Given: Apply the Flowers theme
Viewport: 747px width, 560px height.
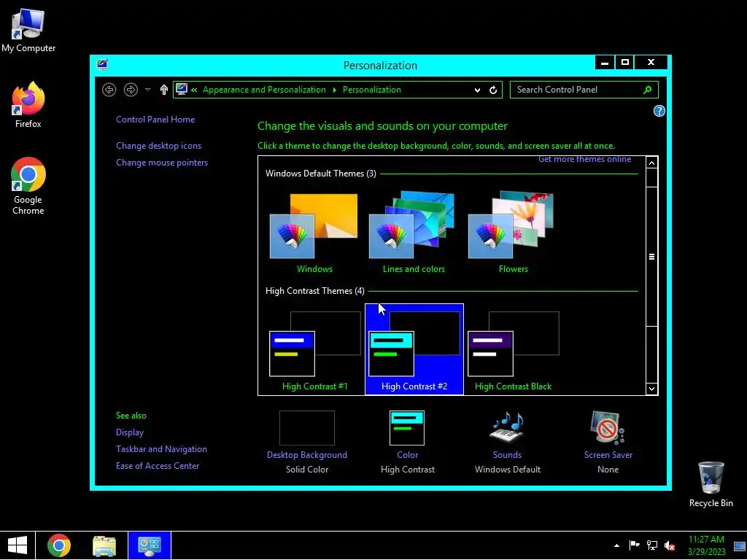Looking at the screenshot, I should 513,233.
